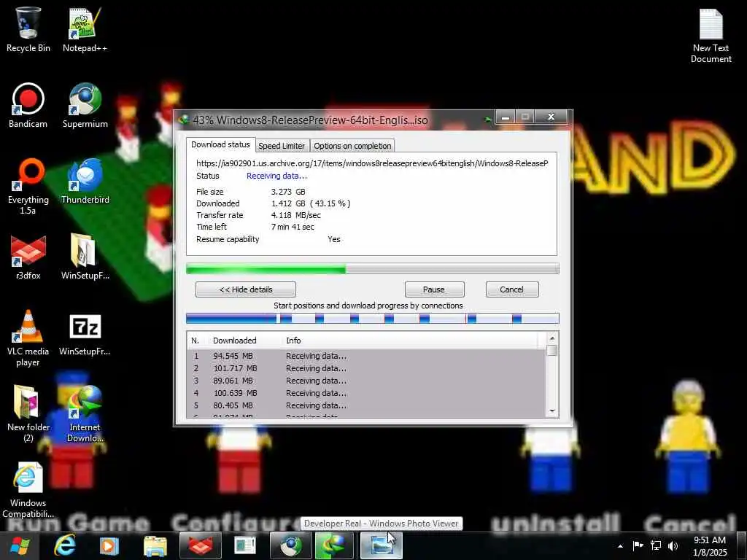Viewport: 747px width, 560px height.
Task: Open the volume speaker tray icon
Action: (x=673, y=545)
